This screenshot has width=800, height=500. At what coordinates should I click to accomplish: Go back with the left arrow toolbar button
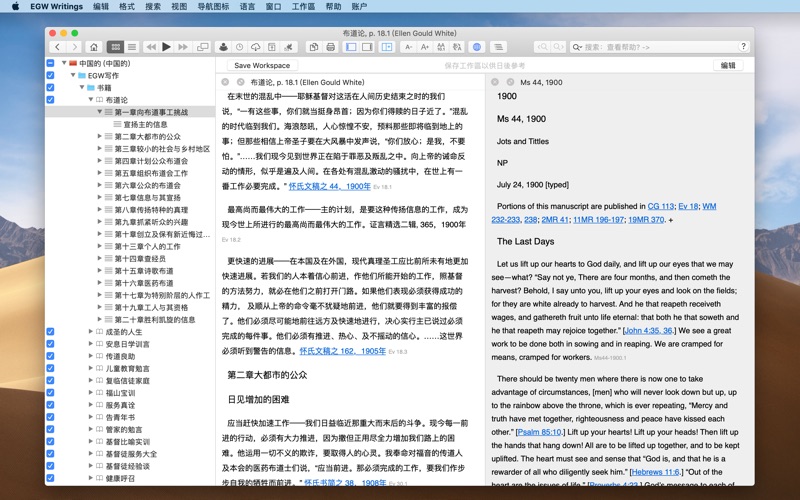pos(58,47)
